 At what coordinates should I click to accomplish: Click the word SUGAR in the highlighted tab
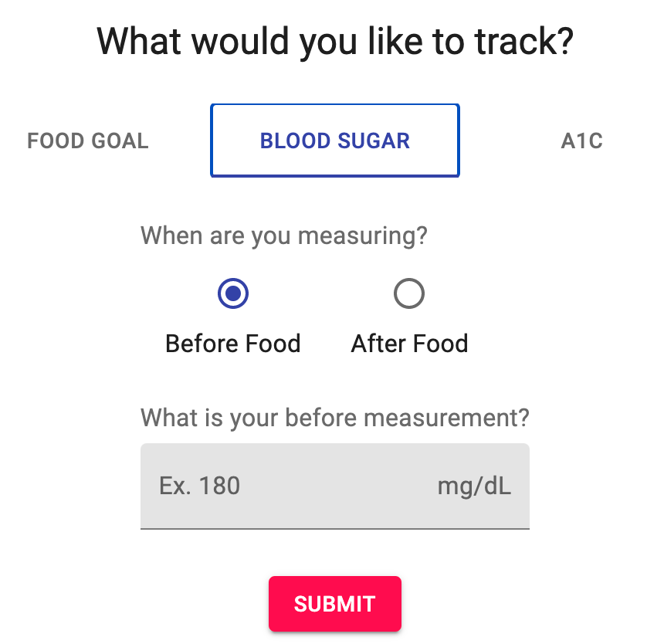coord(374,141)
